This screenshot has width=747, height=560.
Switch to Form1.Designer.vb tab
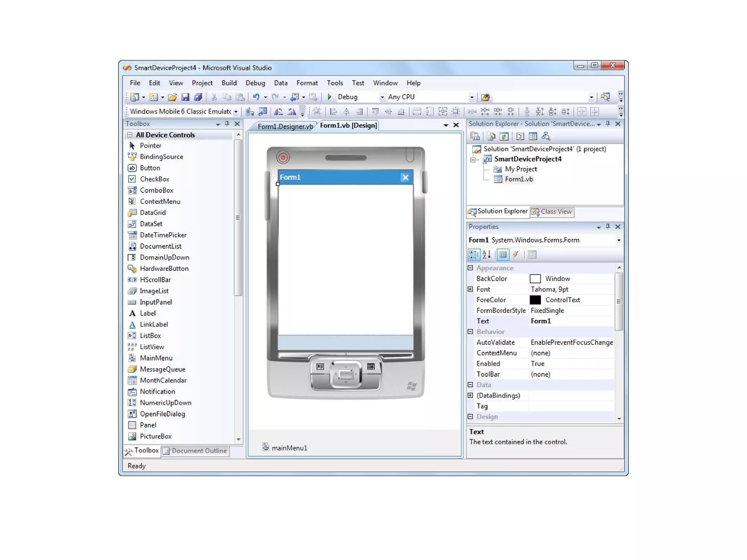285,127
